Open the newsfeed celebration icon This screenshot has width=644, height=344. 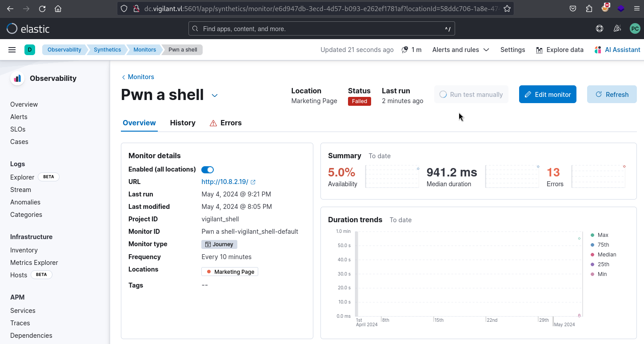point(617,29)
